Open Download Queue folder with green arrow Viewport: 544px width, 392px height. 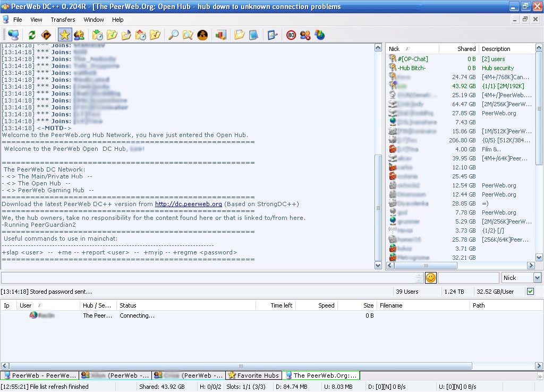click(98, 35)
